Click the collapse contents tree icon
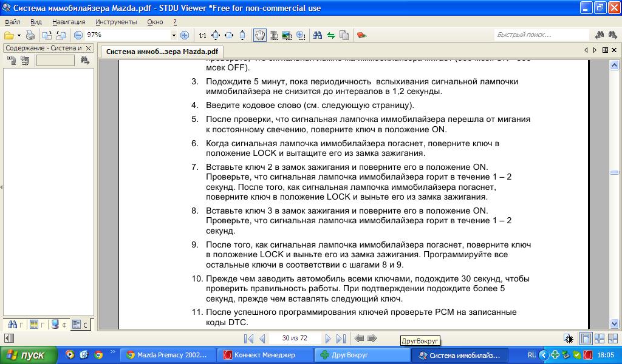 pyautogui.click(x=25, y=61)
